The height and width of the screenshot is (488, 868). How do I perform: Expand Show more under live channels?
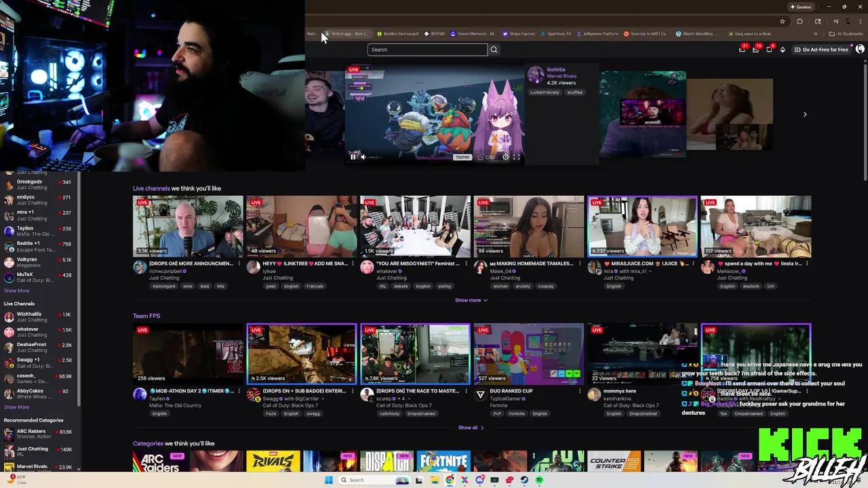pos(471,300)
